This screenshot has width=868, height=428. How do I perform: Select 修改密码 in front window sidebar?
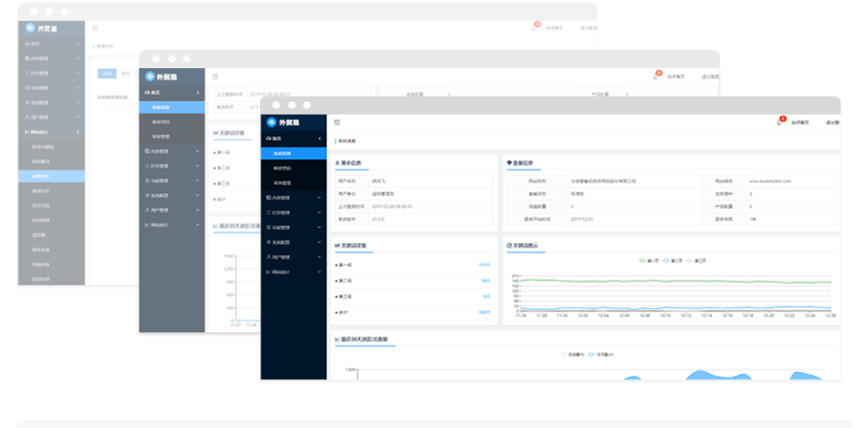(281, 168)
